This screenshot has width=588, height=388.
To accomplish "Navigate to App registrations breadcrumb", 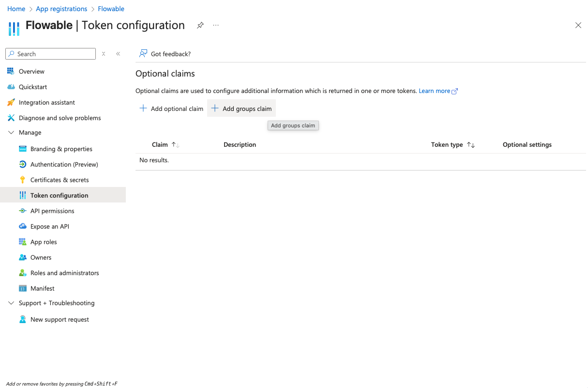I will 61,9.
